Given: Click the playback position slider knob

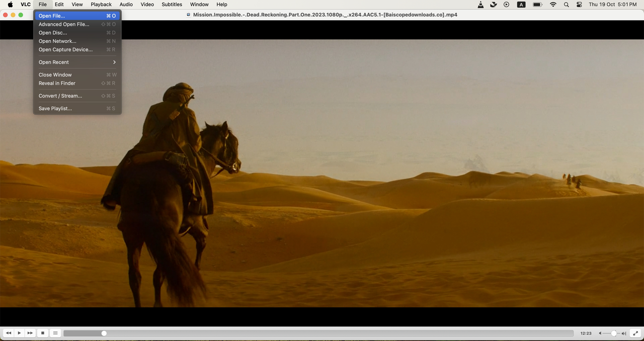Looking at the screenshot, I should click(x=104, y=333).
